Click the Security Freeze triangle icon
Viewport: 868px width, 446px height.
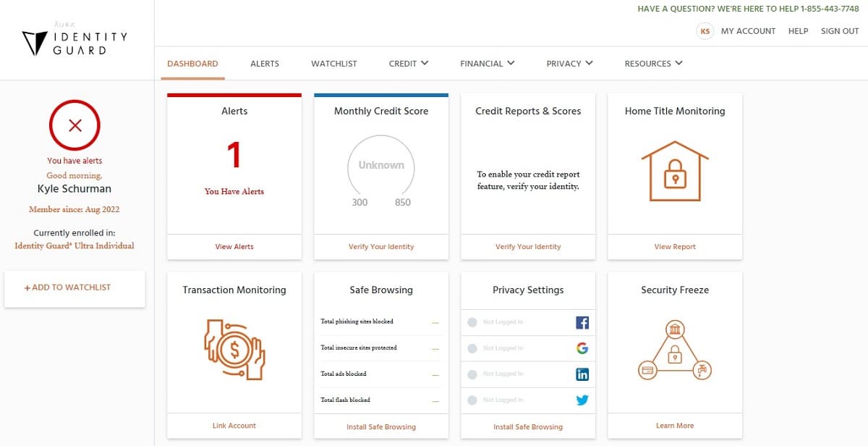(x=675, y=350)
